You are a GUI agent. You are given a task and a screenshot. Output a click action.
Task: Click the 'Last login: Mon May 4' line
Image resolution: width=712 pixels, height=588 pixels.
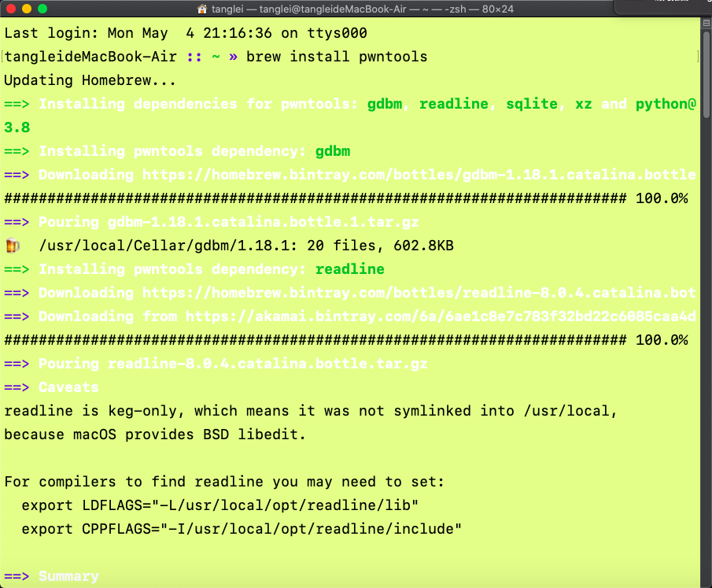pos(186,33)
